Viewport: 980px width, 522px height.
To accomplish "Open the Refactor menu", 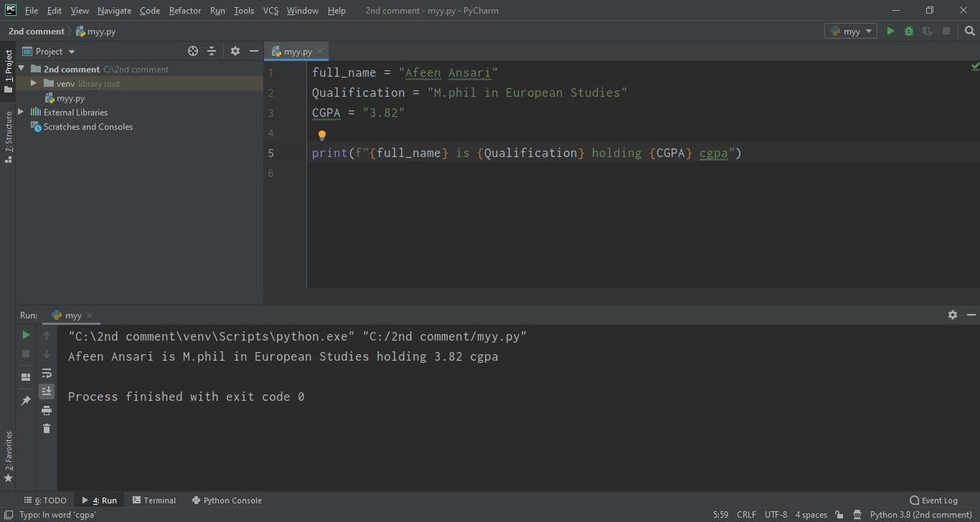I will (185, 10).
